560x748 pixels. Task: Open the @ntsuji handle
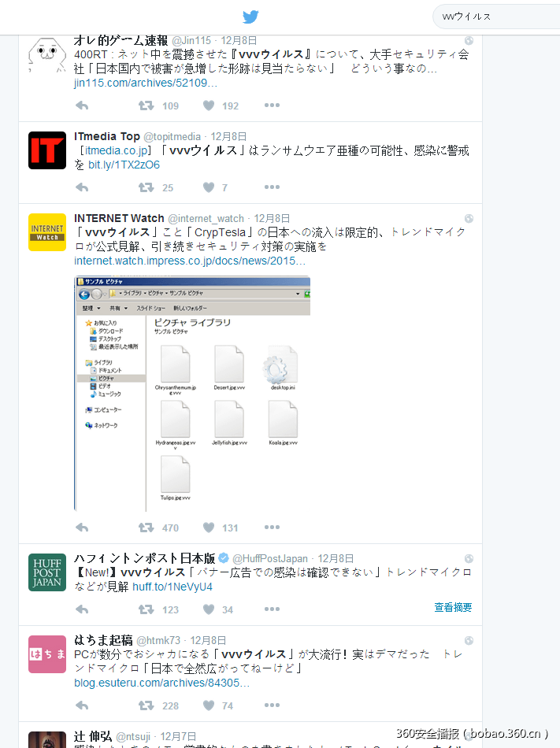133,737
